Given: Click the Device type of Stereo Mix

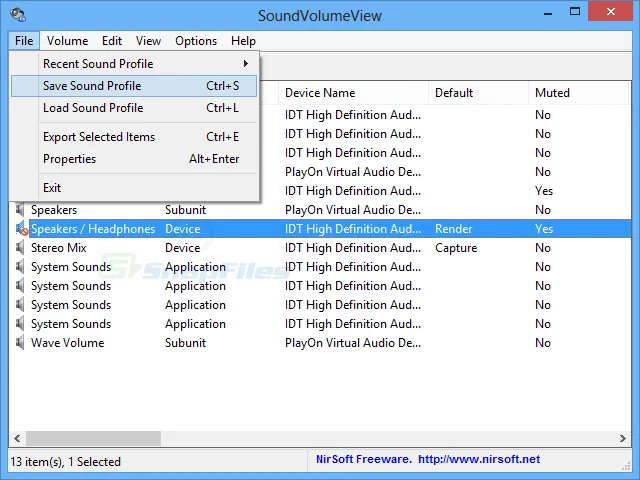Looking at the screenshot, I should [182, 248].
